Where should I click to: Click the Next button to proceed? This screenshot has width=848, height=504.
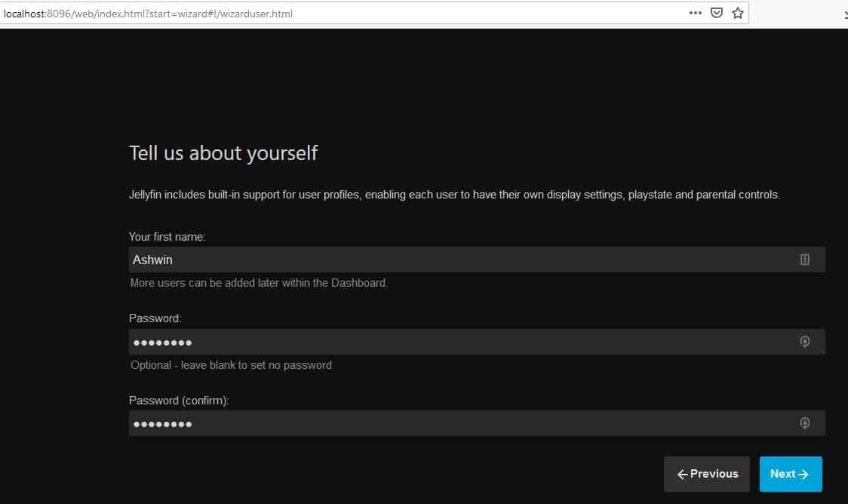point(790,474)
